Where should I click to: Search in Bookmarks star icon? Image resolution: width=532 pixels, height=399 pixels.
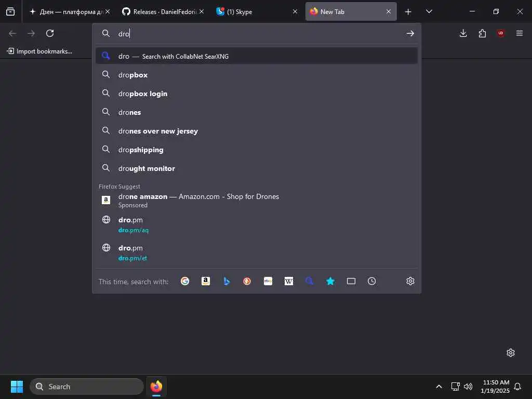[x=330, y=281]
